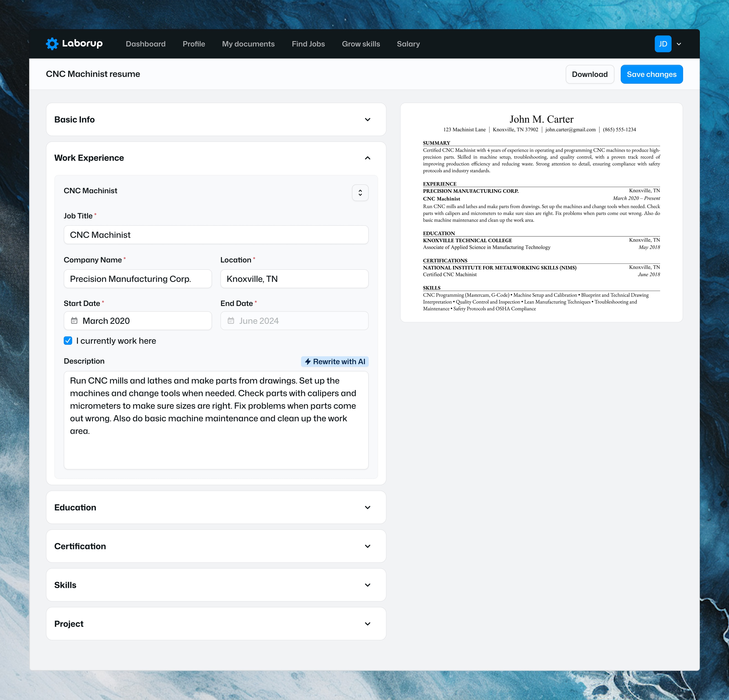Reorder the CNC Machinist entry using the up-down arrows
Screen dimensions: 729x700
coord(360,193)
